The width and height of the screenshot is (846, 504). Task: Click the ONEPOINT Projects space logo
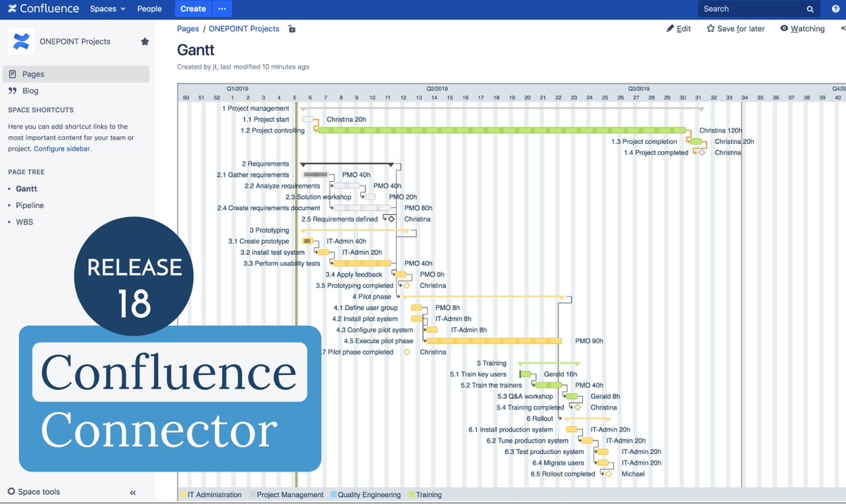click(21, 42)
